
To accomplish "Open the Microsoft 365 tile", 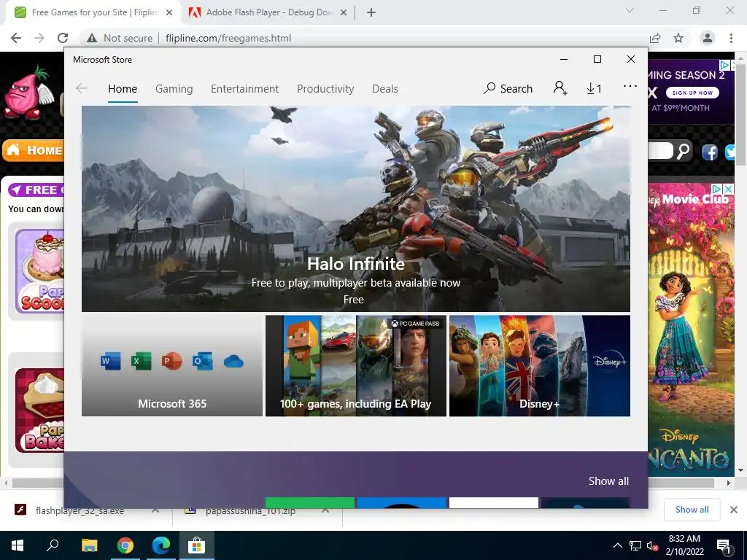I will 172,366.
